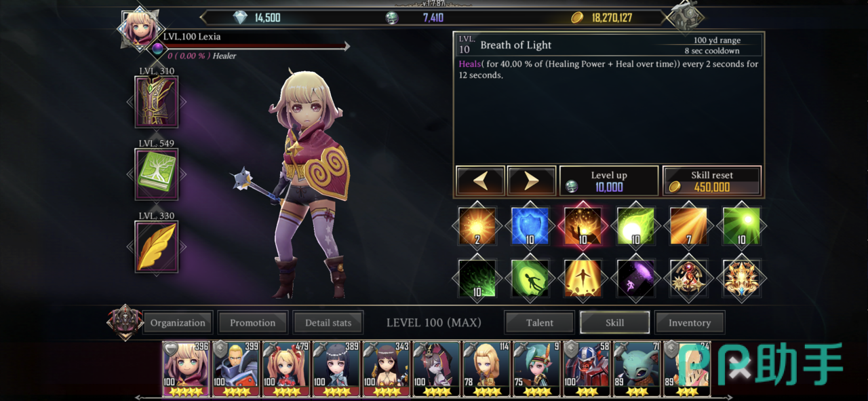868x401 pixels.
Task: Switch to the Inventory tab
Action: [690, 323]
